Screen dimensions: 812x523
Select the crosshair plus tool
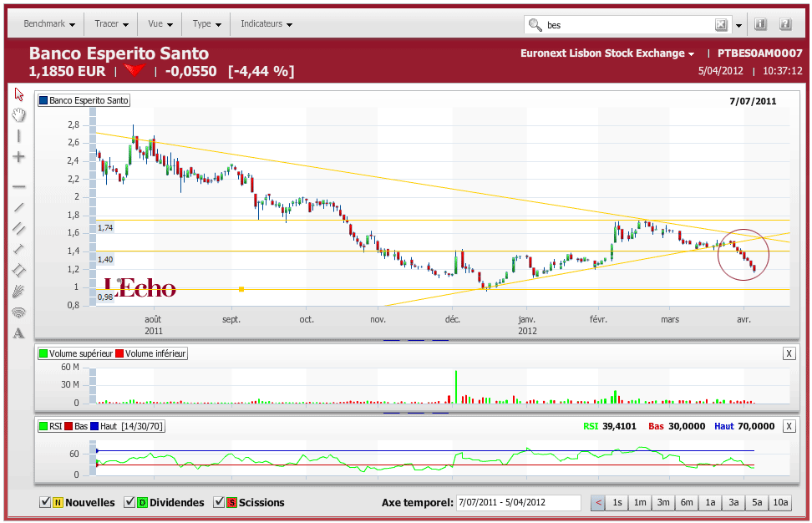[x=18, y=157]
